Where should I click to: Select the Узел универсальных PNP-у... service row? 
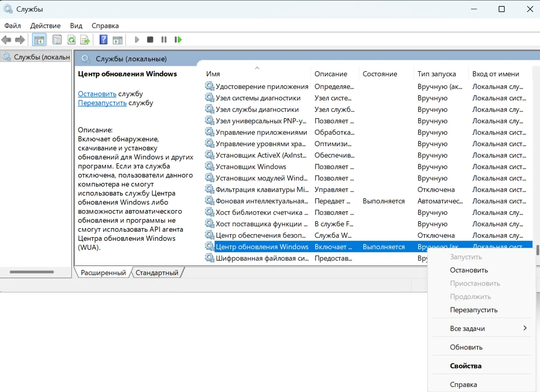click(x=368, y=120)
